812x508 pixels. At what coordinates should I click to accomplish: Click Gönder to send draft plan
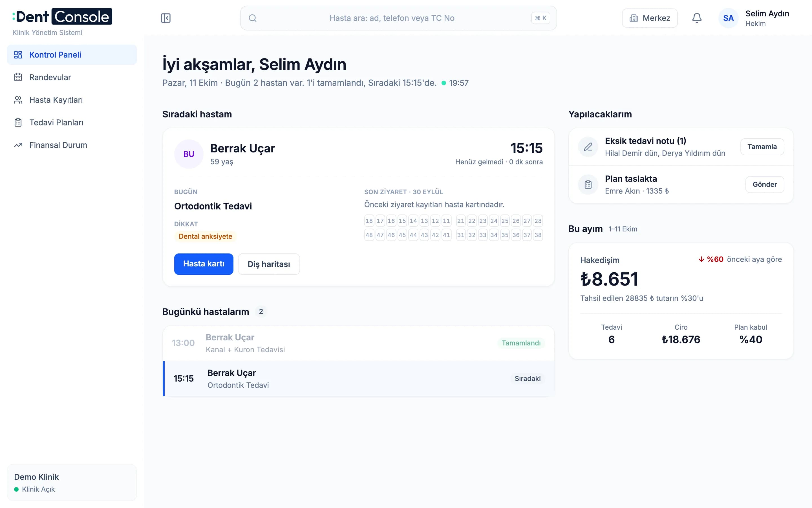(x=765, y=185)
